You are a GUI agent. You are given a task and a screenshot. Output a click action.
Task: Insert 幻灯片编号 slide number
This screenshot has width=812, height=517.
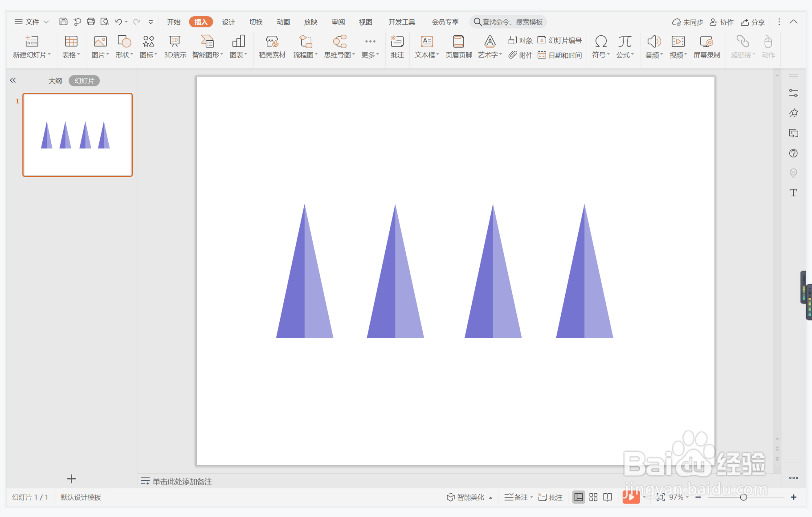[x=560, y=40]
